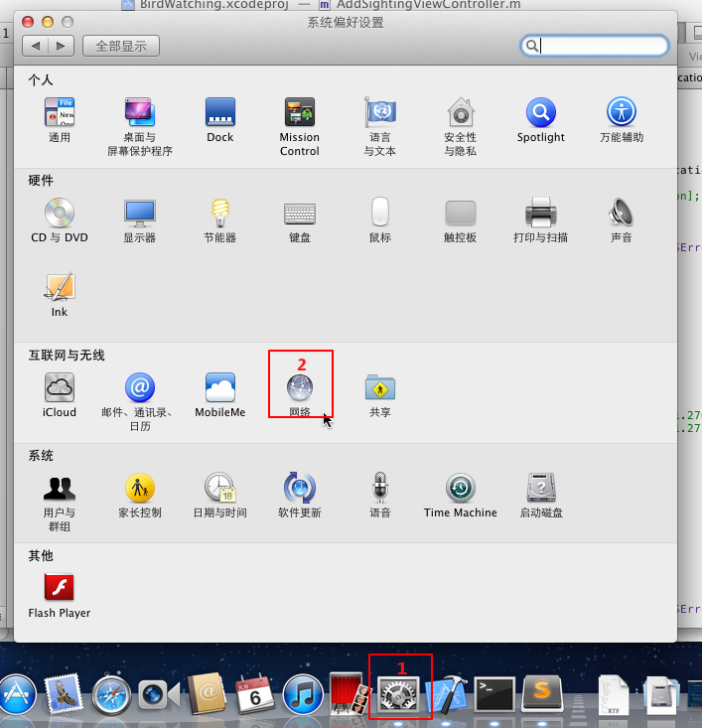Open System Preferences from the Dock
This screenshot has height=728, width=702.
point(400,694)
